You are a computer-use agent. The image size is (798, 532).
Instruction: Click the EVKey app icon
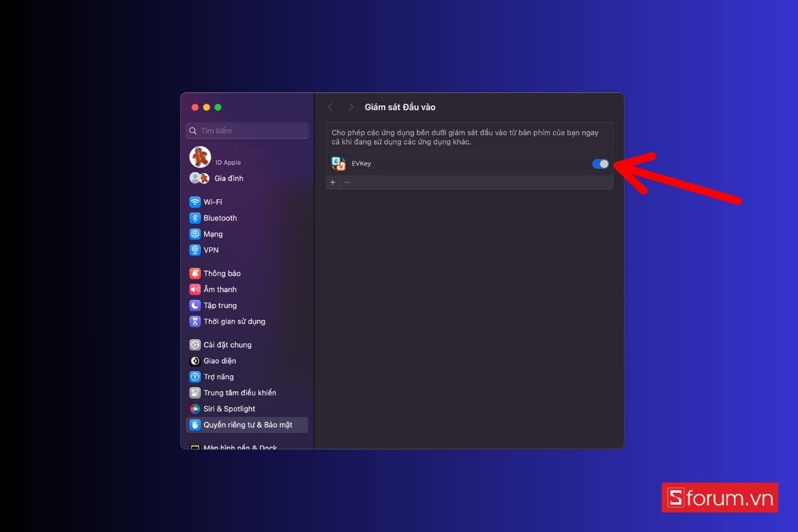click(x=338, y=164)
